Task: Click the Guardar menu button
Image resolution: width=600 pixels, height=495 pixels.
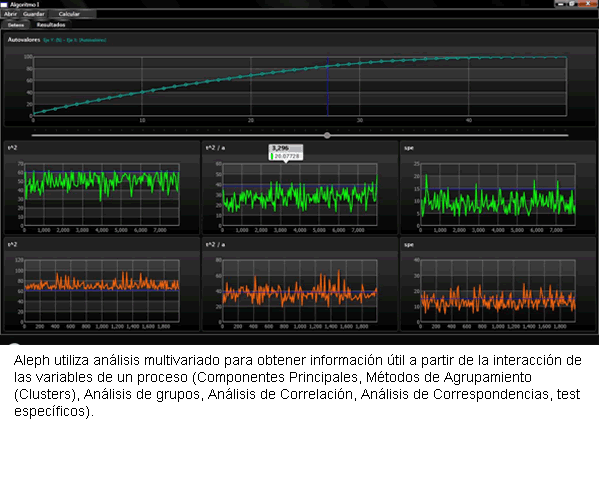Action: coord(34,14)
